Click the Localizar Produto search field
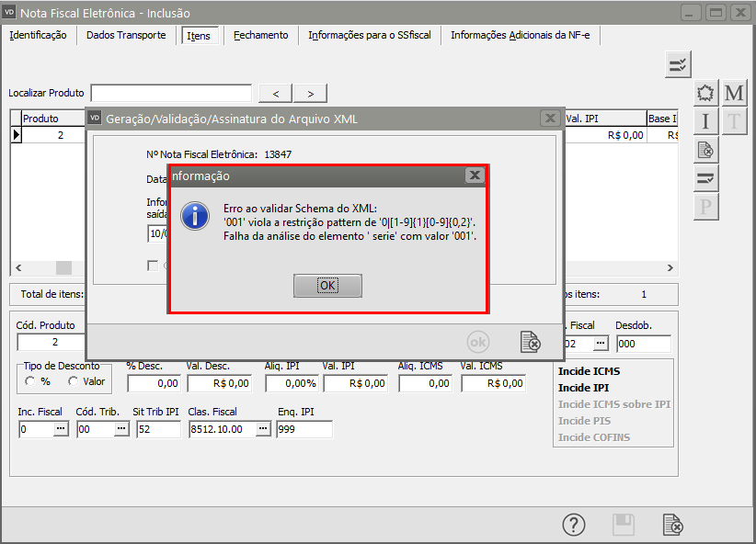756x544 pixels. tap(171, 93)
